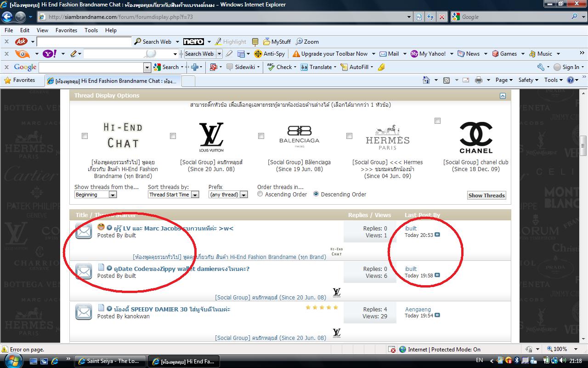The image size is (588, 368).
Task: Open the Sort threads by dropdown
Action: pos(195,195)
